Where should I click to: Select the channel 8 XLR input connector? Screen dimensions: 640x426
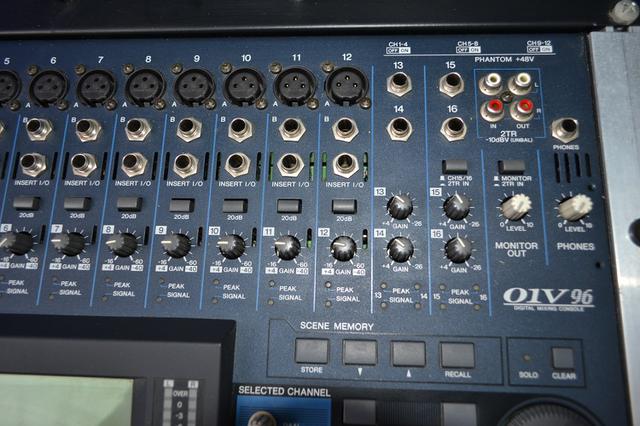point(146,87)
